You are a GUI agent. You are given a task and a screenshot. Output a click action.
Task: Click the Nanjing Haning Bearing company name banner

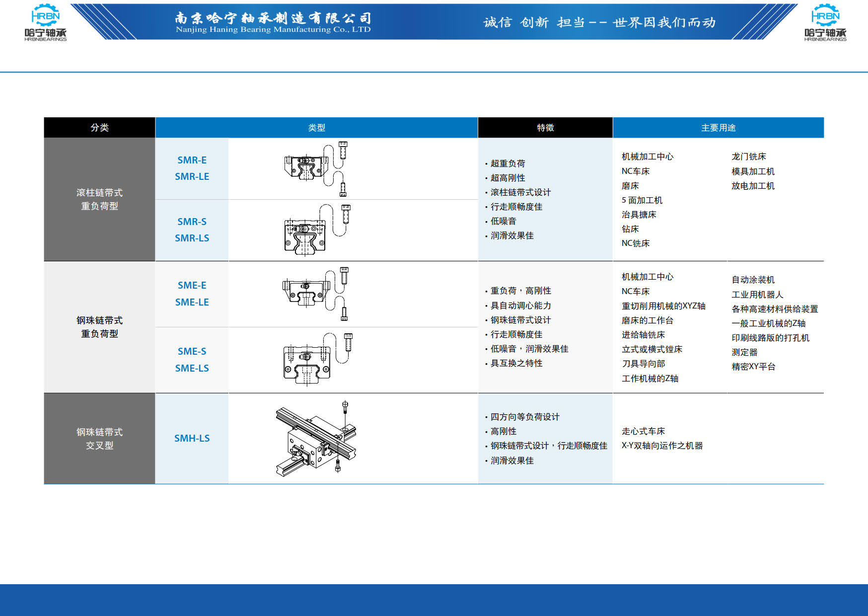273,22
